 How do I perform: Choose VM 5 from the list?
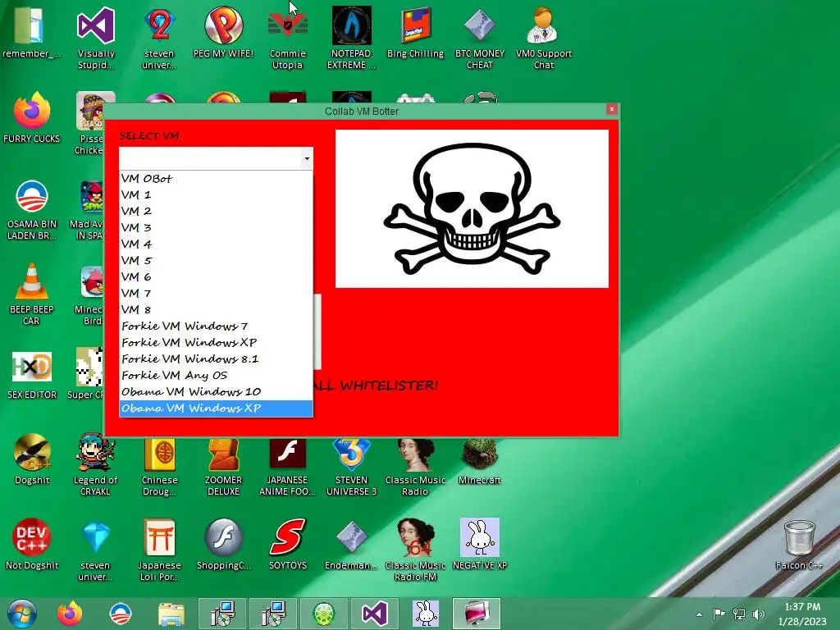click(x=216, y=260)
